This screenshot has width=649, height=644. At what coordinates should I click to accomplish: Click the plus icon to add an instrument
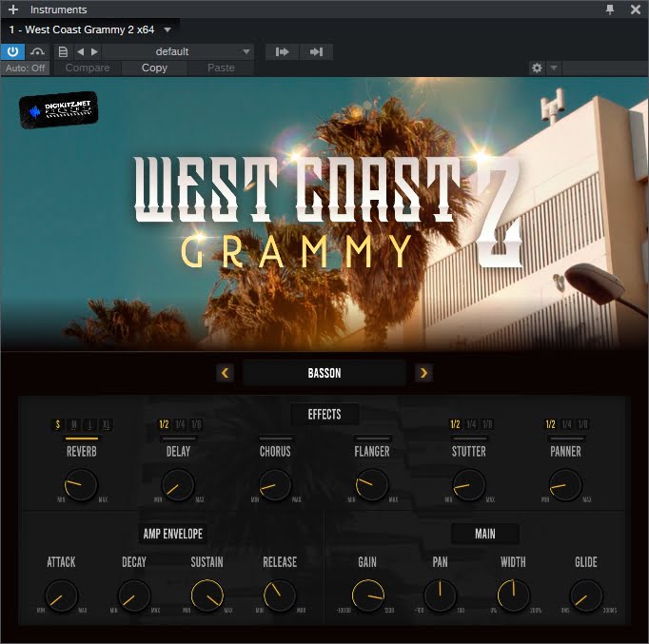pyautogui.click(x=13, y=10)
